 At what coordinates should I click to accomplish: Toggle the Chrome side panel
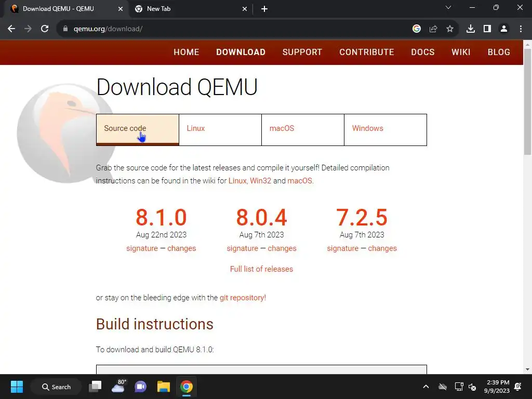(487, 29)
